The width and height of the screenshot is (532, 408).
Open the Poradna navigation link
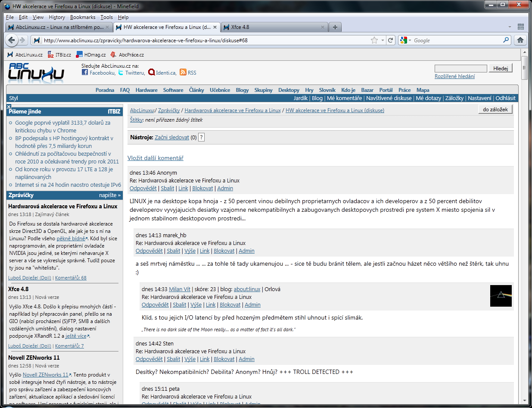click(x=105, y=90)
